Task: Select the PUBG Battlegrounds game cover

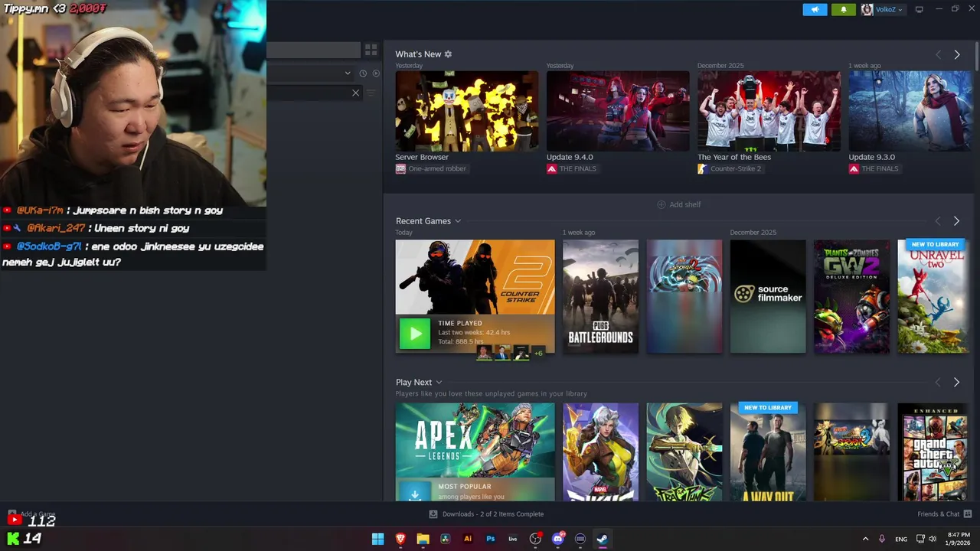Action: tap(600, 297)
